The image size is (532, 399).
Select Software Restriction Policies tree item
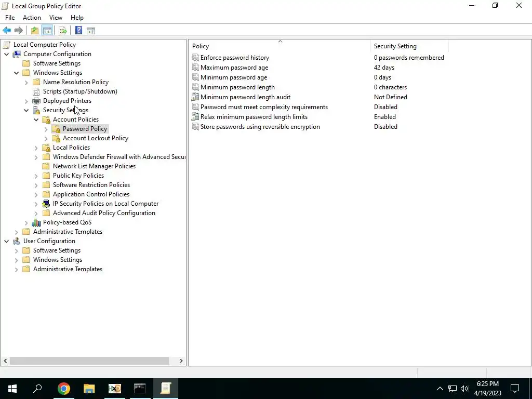tap(91, 185)
